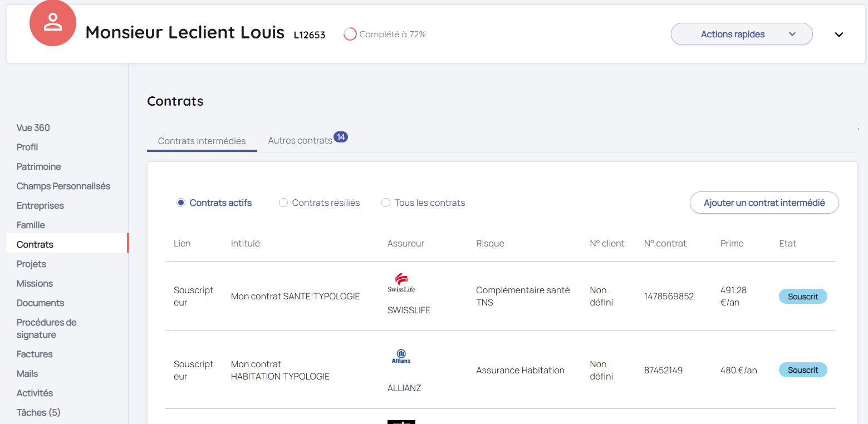Click the Allianz insurer logo
This screenshot has width=868, height=424.
point(401,356)
